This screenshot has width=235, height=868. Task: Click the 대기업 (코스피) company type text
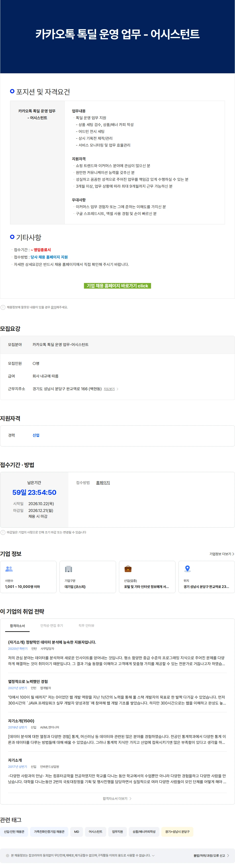click(x=75, y=587)
